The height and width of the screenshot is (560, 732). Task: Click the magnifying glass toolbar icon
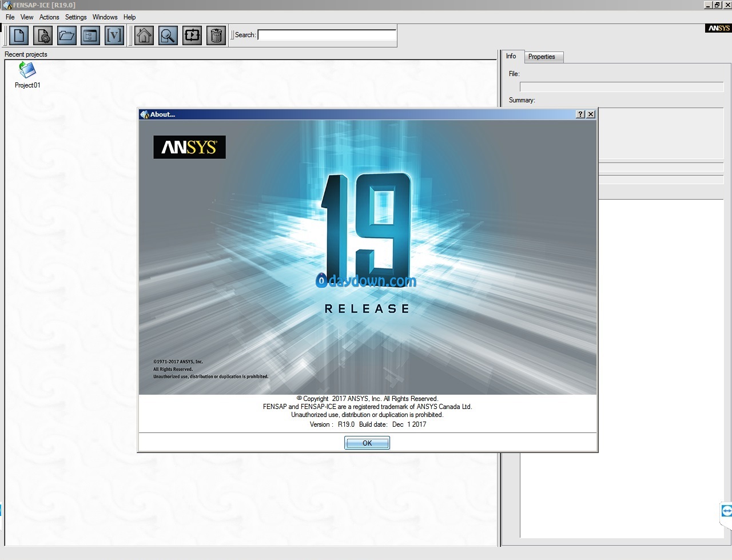[168, 35]
